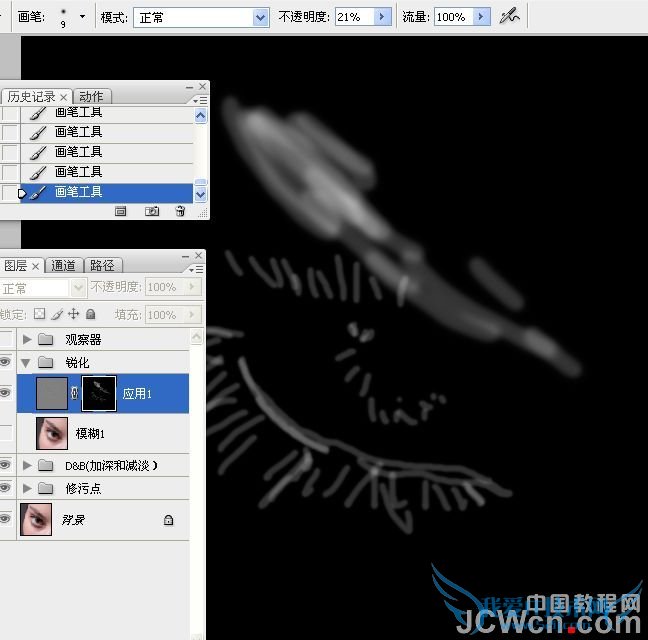Select the 模糊1 layer name

point(90,433)
